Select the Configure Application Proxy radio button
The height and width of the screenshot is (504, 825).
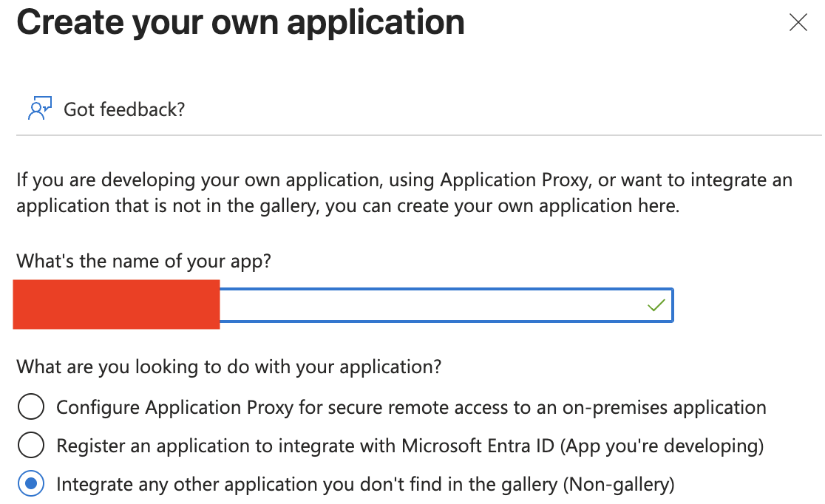pos(31,407)
